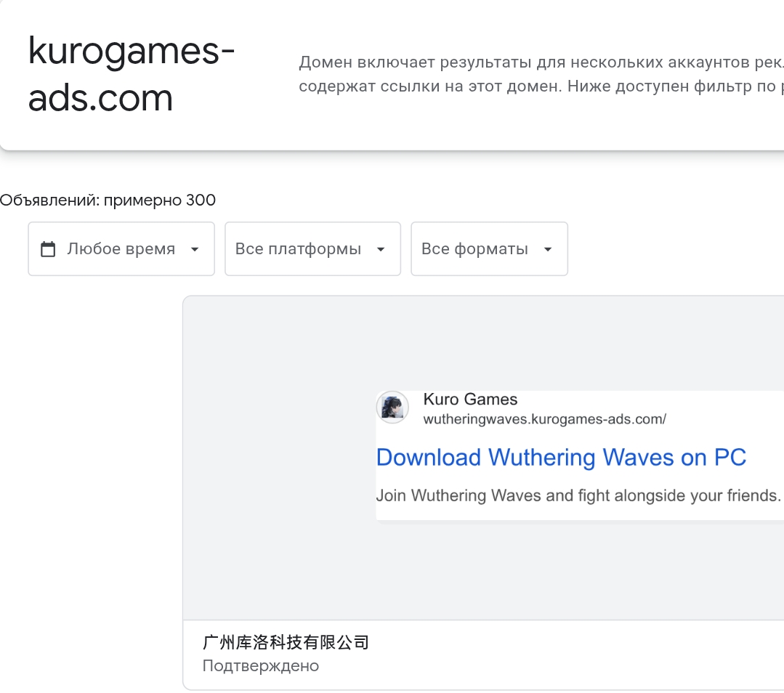Click the arrow beside Все форматы
Screen dimensions: 784x693
coord(548,249)
